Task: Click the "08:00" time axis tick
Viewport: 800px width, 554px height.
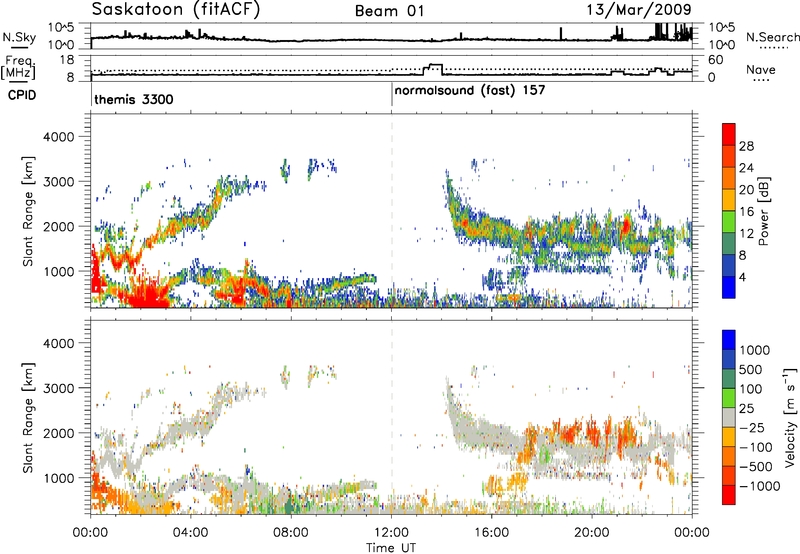Action: 291,533
